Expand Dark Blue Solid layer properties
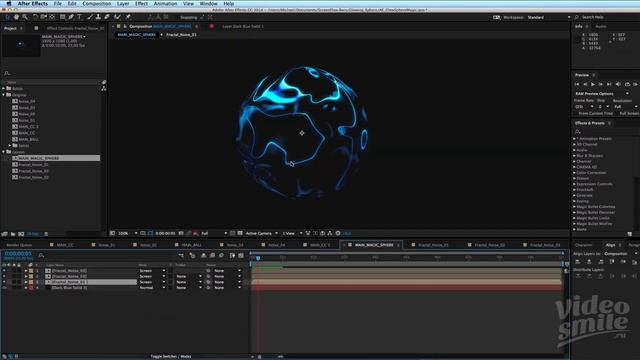The height and width of the screenshot is (360, 640). click(26, 288)
